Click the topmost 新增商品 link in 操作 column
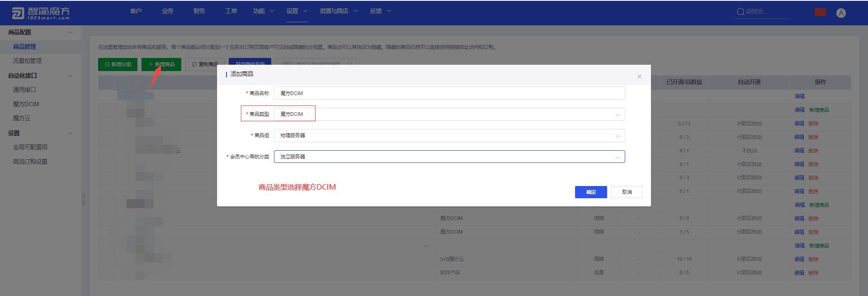Image resolution: width=868 pixels, height=296 pixels. click(x=819, y=110)
